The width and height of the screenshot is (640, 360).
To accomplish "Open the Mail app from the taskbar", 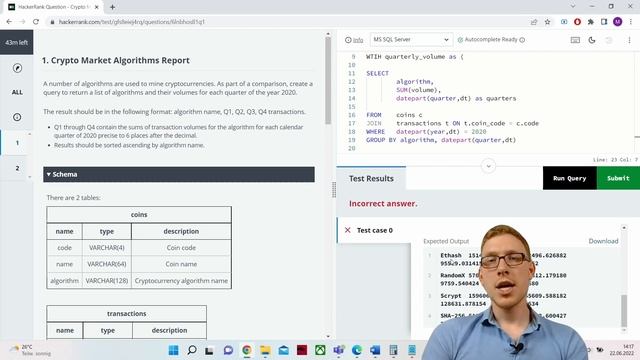I will (283, 350).
